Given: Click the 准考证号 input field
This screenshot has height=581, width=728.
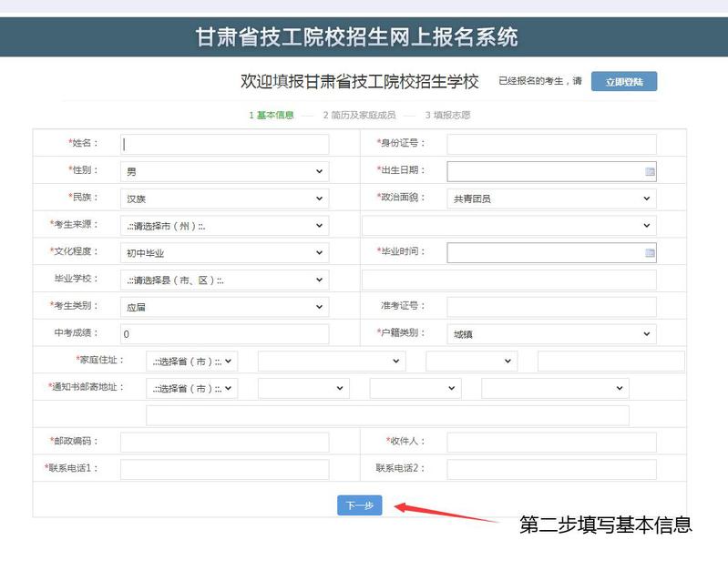Looking at the screenshot, I should coord(551,307).
